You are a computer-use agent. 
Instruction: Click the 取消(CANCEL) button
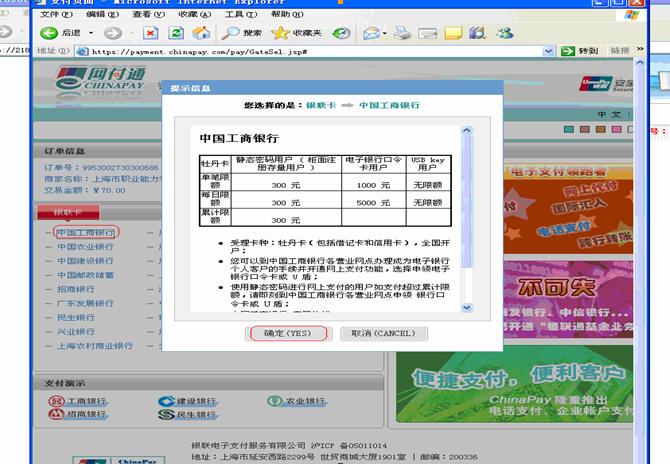(x=383, y=333)
